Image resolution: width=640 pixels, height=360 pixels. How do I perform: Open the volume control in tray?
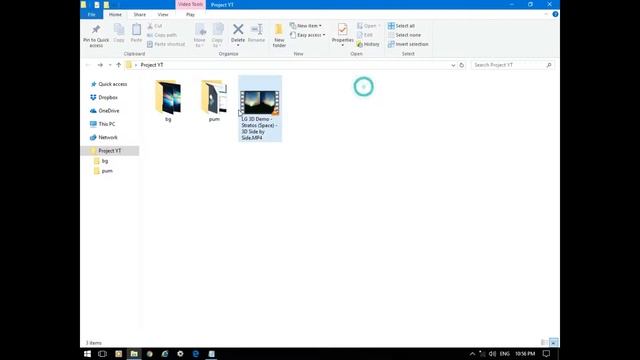tap(492, 353)
